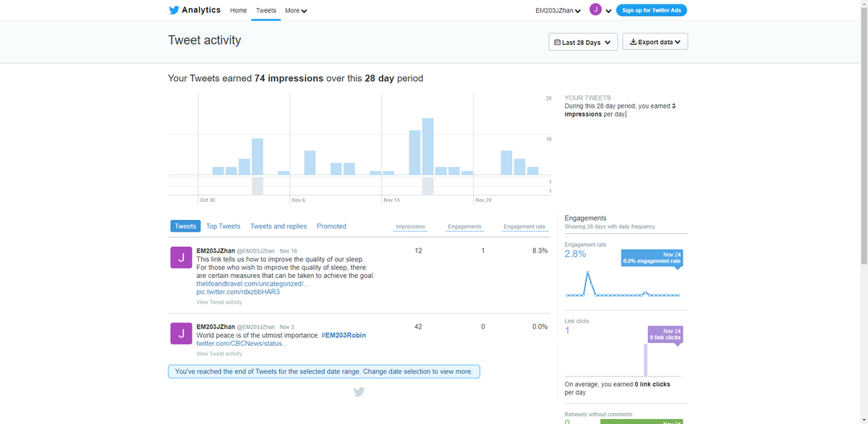Expand the More menu
The image size is (868, 424).
[x=296, y=11]
